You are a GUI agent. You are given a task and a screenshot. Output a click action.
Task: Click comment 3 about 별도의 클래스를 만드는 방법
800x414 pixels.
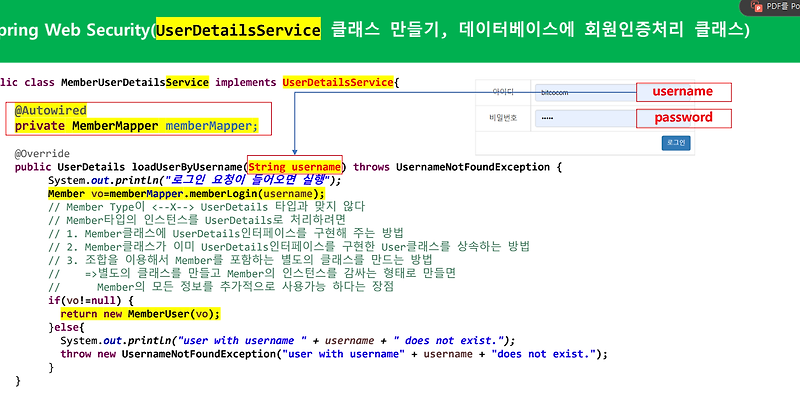240,260
